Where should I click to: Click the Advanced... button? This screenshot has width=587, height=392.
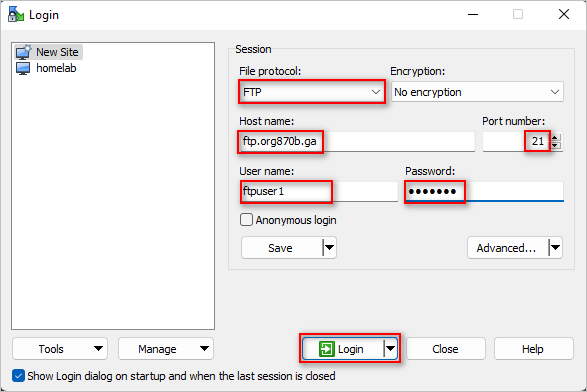click(x=508, y=247)
